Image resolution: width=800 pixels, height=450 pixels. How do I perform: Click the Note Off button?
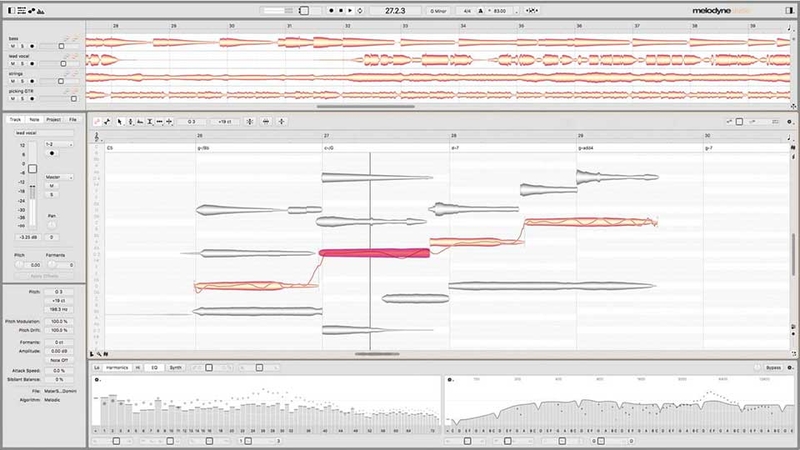coord(59,360)
